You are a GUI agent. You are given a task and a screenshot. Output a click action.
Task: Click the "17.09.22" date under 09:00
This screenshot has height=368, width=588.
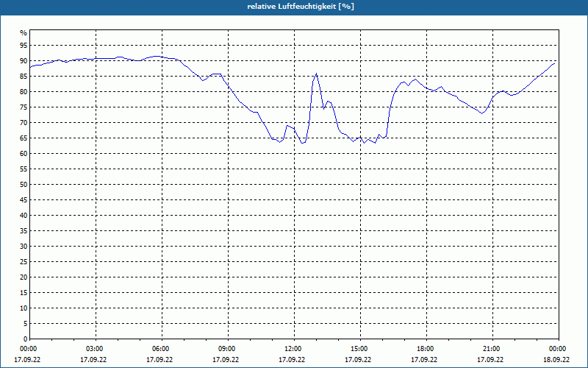[226, 360]
